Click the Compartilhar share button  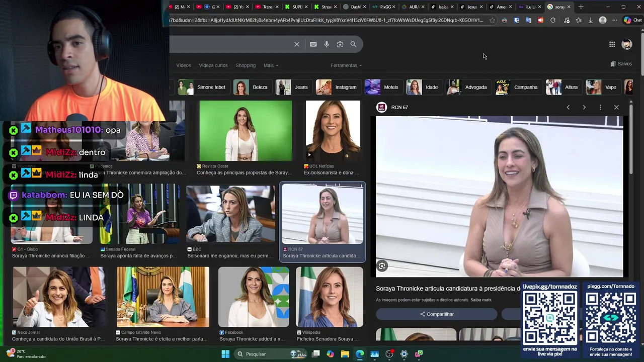coord(437,314)
